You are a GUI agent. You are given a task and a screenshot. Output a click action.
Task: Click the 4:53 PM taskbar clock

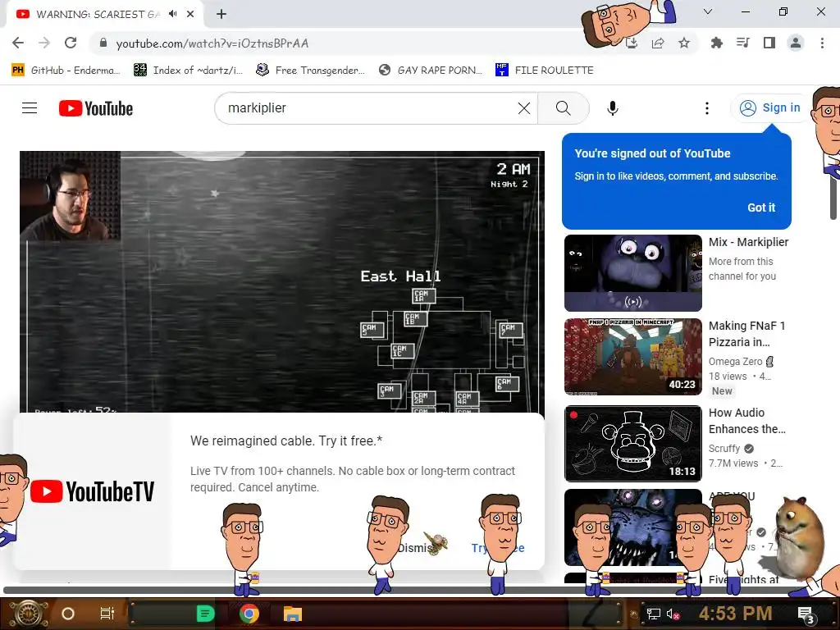(x=735, y=614)
